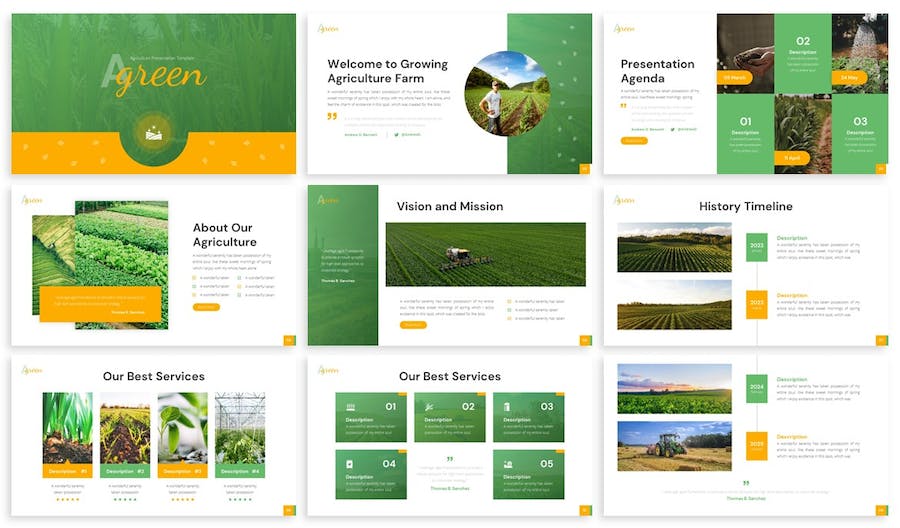Click the top right checkbox in About Our Agriculture
The width and height of the screenshot is (900, 528).
239,278
